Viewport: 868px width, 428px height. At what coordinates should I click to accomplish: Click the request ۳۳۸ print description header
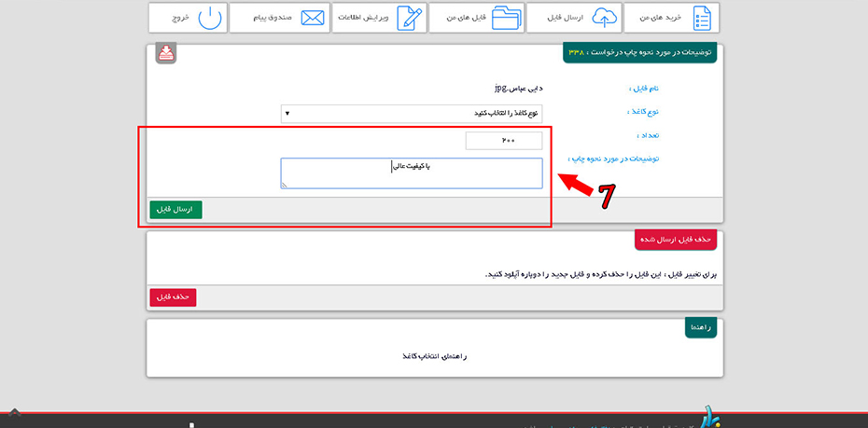pyautogui.click(x=639, y=53)
